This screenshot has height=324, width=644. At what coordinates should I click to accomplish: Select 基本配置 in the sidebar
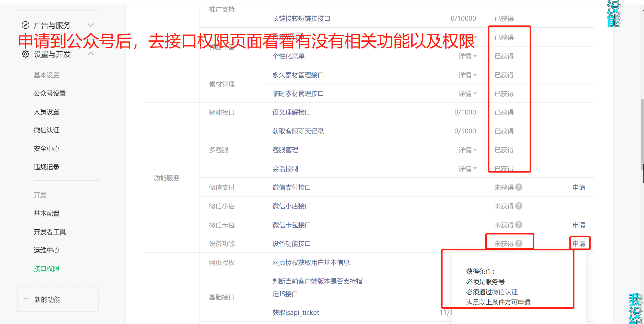pos(46,213)
